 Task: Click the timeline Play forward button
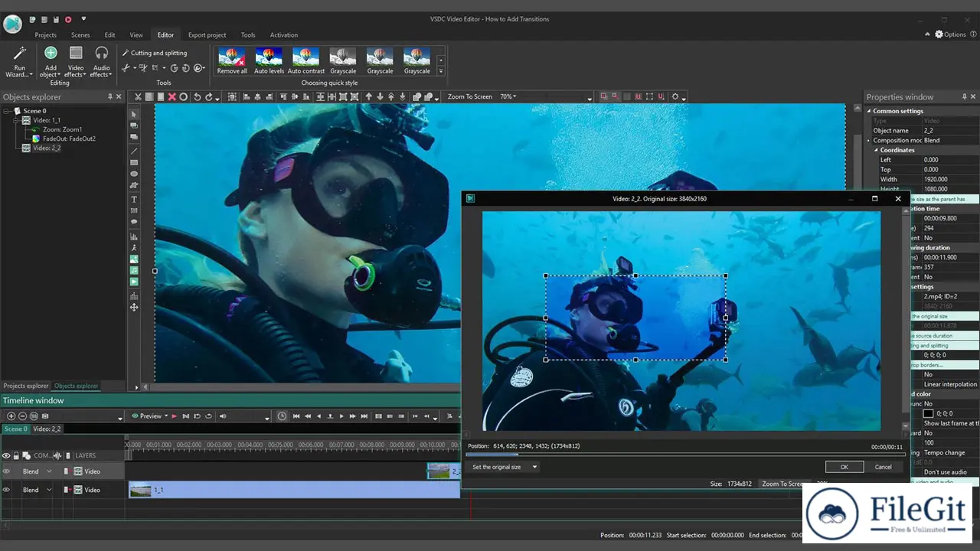(341, 416)
